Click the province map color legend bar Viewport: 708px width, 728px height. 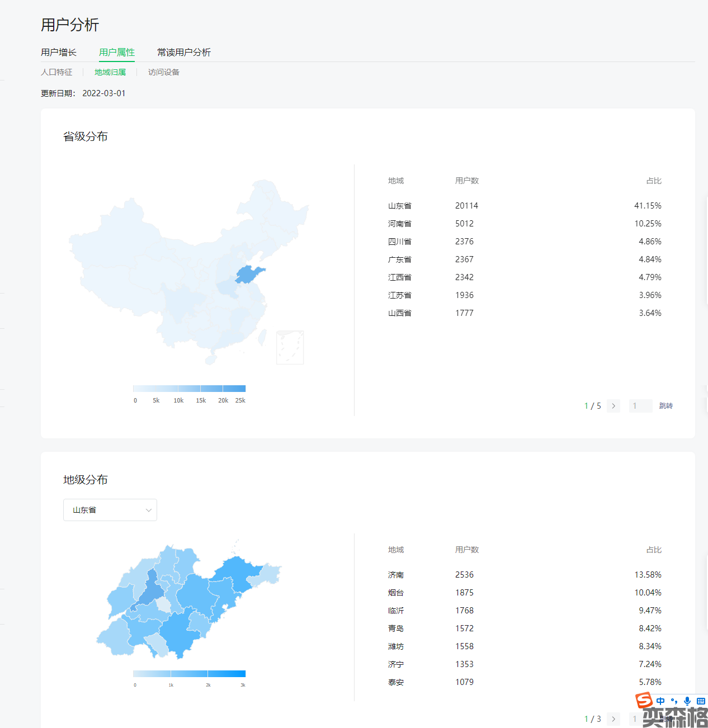[189, 389]
